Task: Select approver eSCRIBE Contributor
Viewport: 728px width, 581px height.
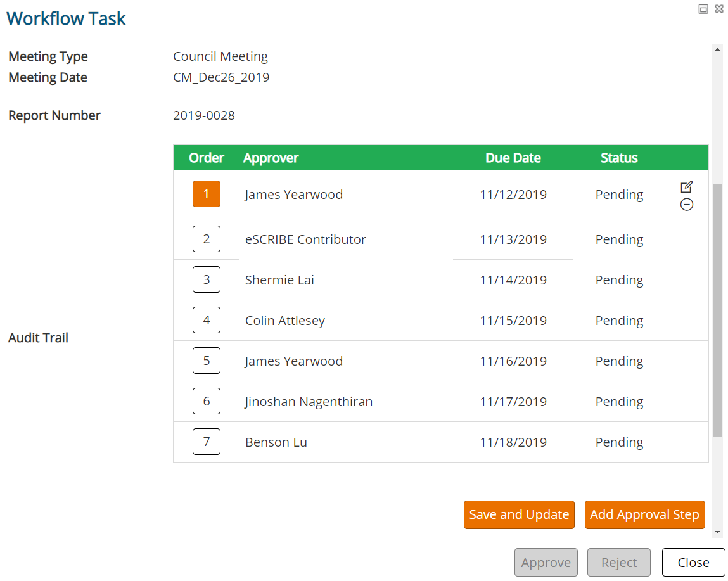Action: 305,239
